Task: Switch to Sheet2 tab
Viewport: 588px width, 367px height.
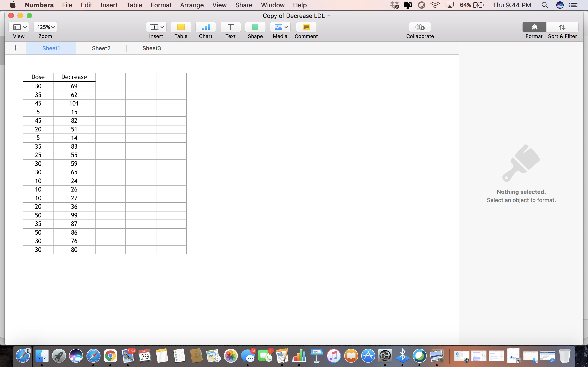Action: [101, 48]
